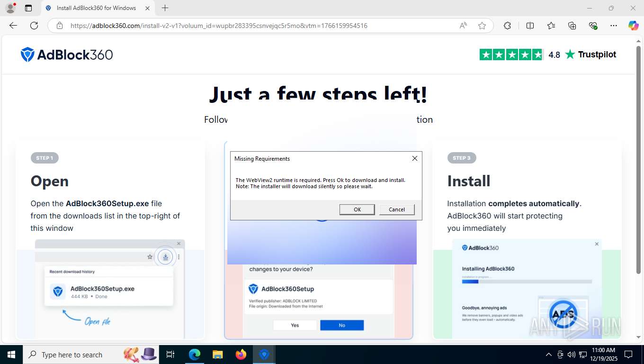Add this page to favorites

tap(482, 26)
